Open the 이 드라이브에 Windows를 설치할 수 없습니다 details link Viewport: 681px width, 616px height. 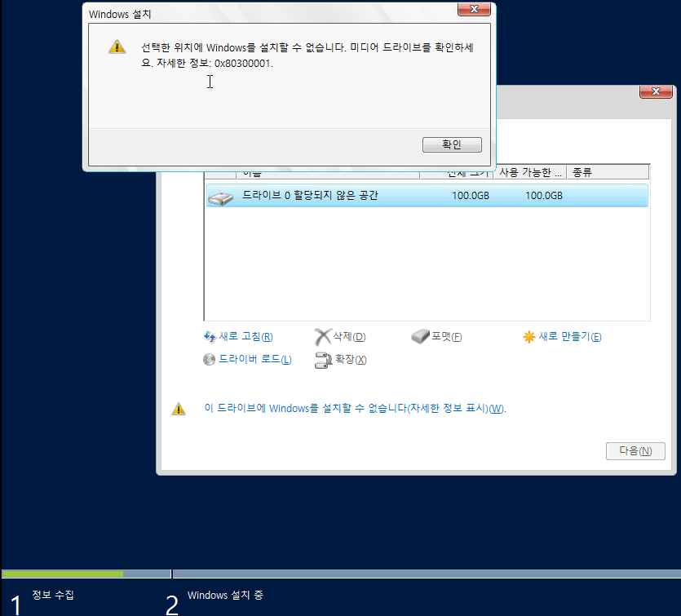tap(356, 408)
